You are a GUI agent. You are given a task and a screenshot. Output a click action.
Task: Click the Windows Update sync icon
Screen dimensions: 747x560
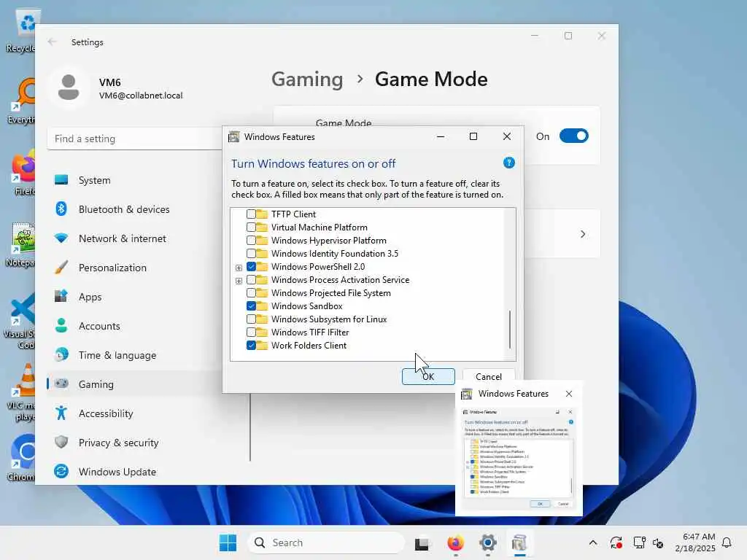(x=61, y=472)
